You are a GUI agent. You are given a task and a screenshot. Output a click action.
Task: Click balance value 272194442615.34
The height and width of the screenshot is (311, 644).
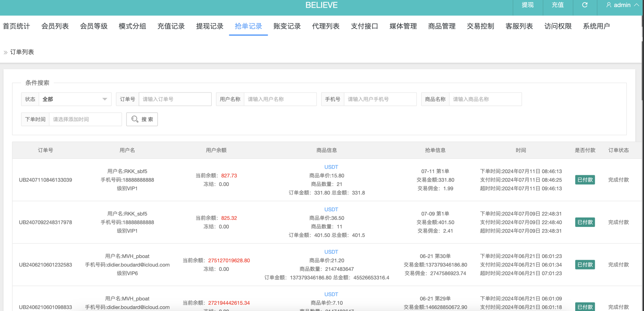click(x=229, y=303)
